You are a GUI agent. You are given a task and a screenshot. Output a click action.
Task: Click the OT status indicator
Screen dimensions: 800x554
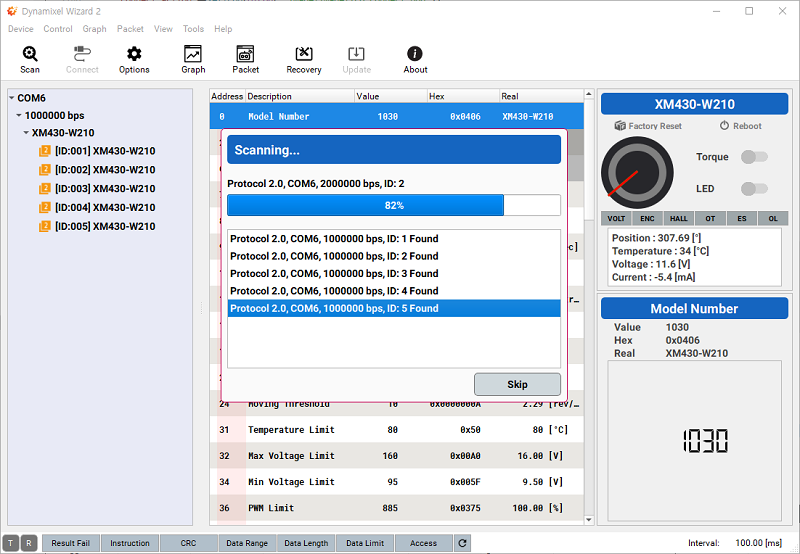point(710,218)
